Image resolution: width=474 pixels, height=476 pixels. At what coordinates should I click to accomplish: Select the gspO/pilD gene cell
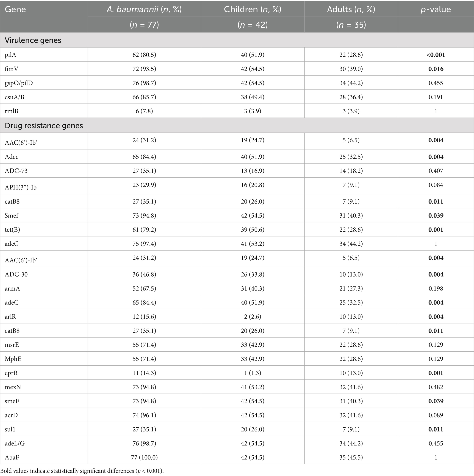coord(19,83)
